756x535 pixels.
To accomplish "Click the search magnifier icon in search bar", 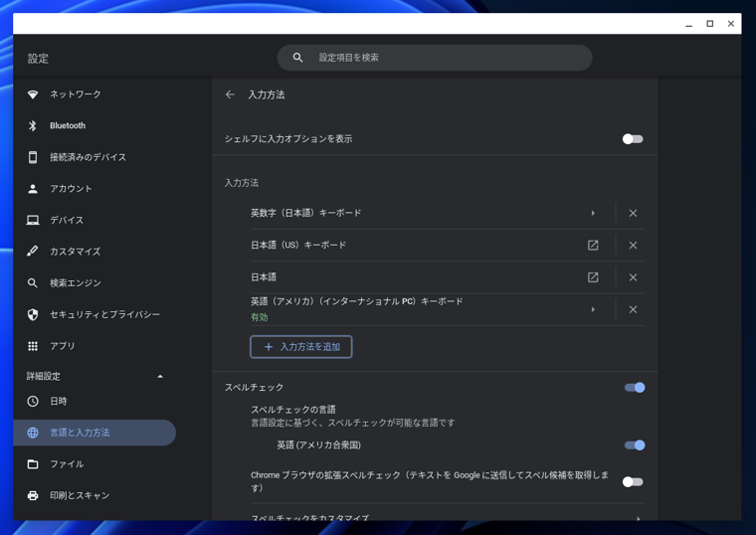I will pyautogui.click(x=298, y=58).
